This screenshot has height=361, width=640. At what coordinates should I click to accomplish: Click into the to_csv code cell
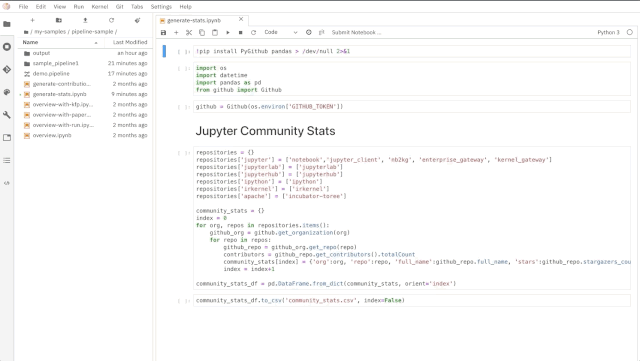click(412, 300)
